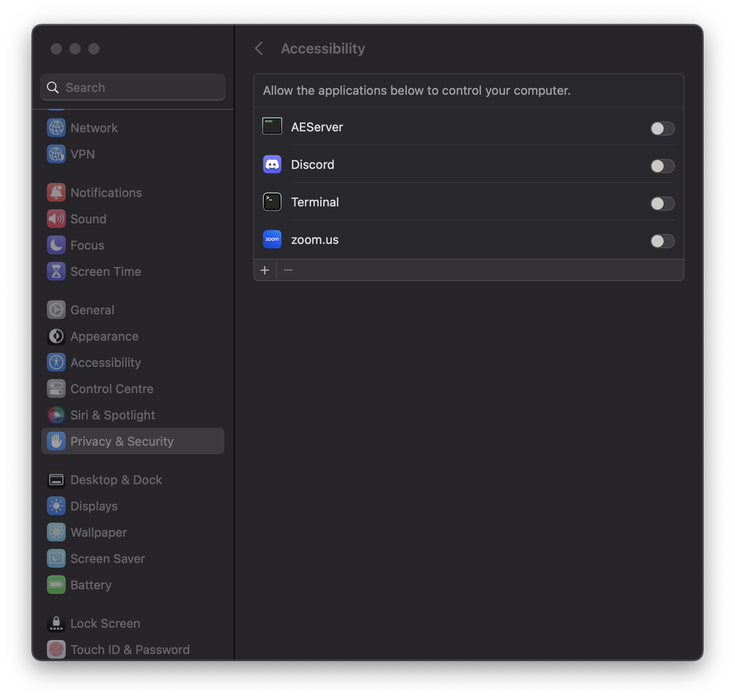Click the Terminal app icon
735x700 pixels.
272,202
